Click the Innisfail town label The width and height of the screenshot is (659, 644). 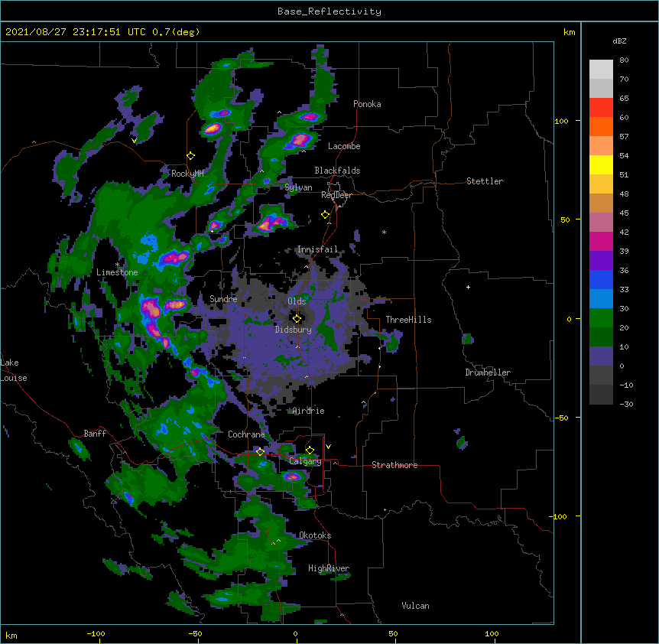click(x=317, y=249)
